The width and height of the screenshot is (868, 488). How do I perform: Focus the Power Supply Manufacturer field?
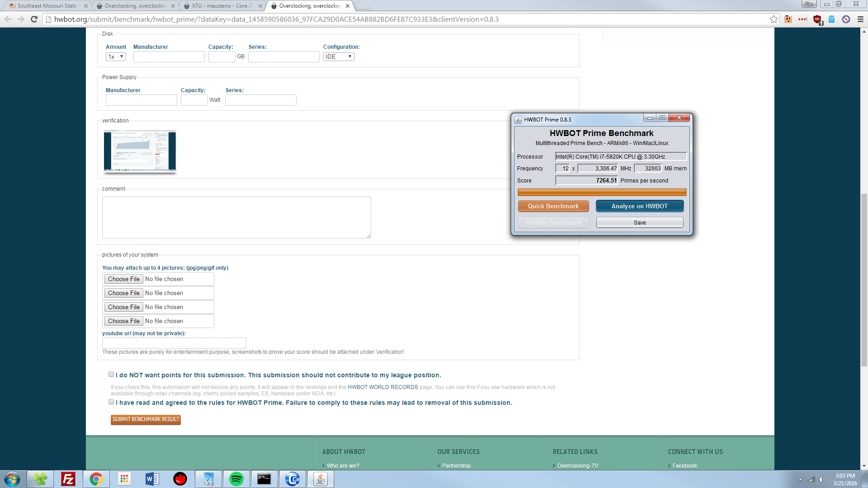click(142, 100)
